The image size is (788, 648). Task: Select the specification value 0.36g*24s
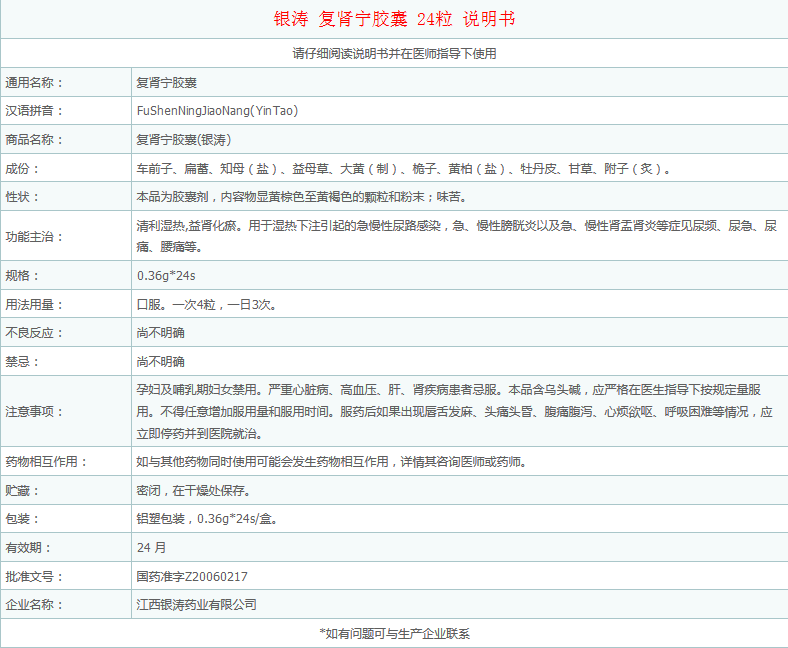[166, 275]
